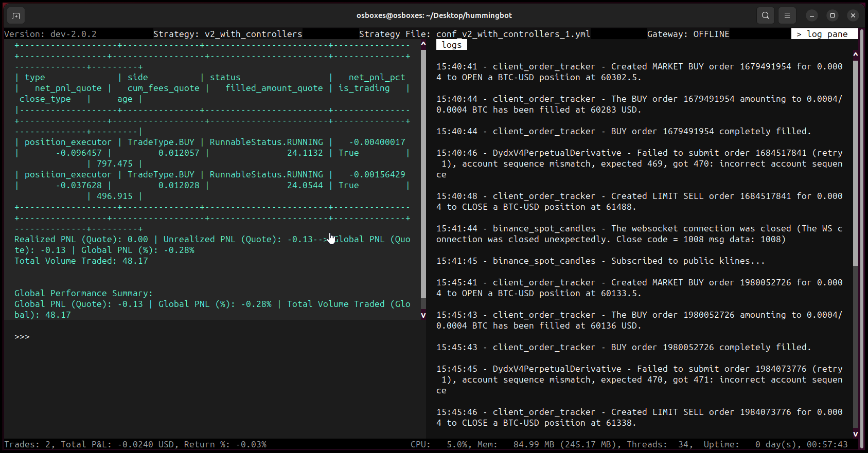Minimize the terminal window
The width and height of the screenshot is (868, 453).
[x=812, y=15]
